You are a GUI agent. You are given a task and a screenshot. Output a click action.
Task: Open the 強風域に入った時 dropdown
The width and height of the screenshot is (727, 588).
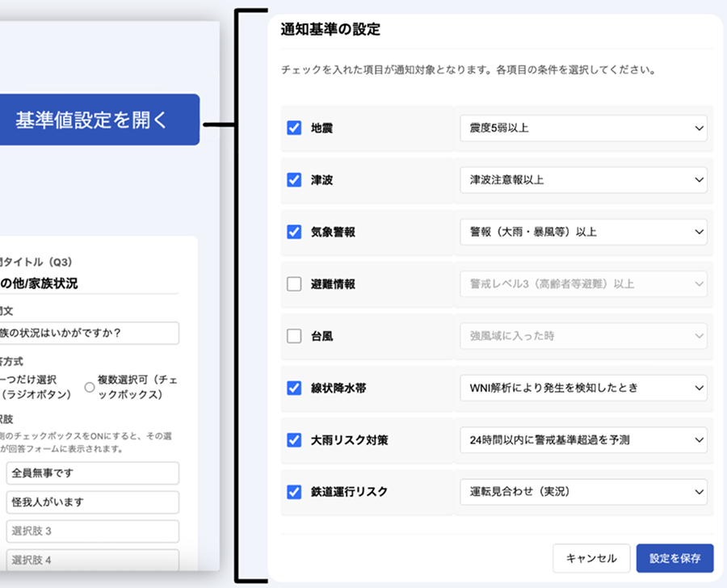click(583, 336)
